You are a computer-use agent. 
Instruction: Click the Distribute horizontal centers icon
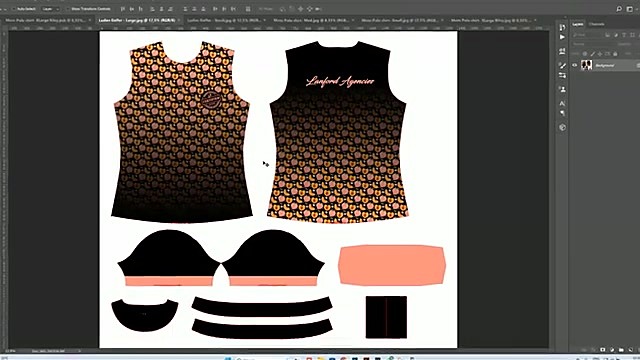click(224, 9)
